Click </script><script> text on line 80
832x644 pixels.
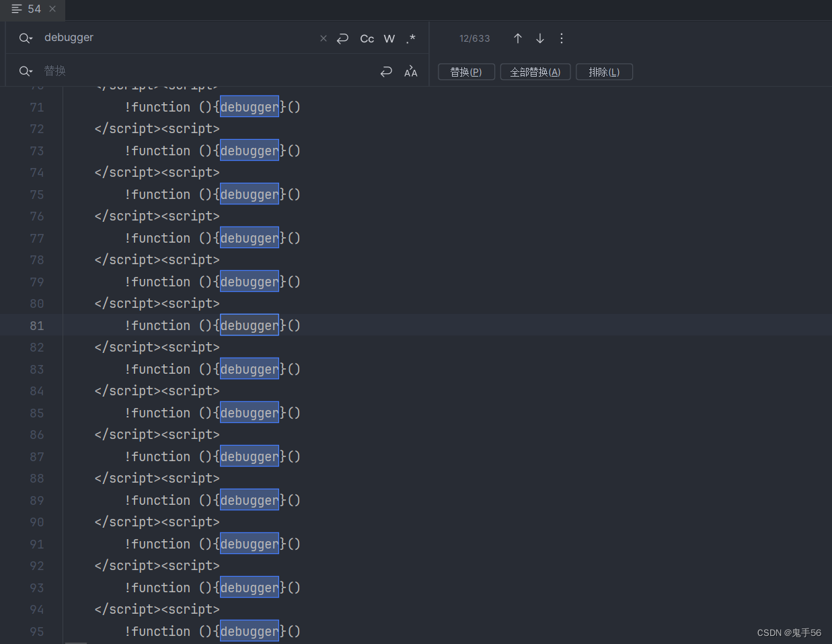tap(157, 304)
